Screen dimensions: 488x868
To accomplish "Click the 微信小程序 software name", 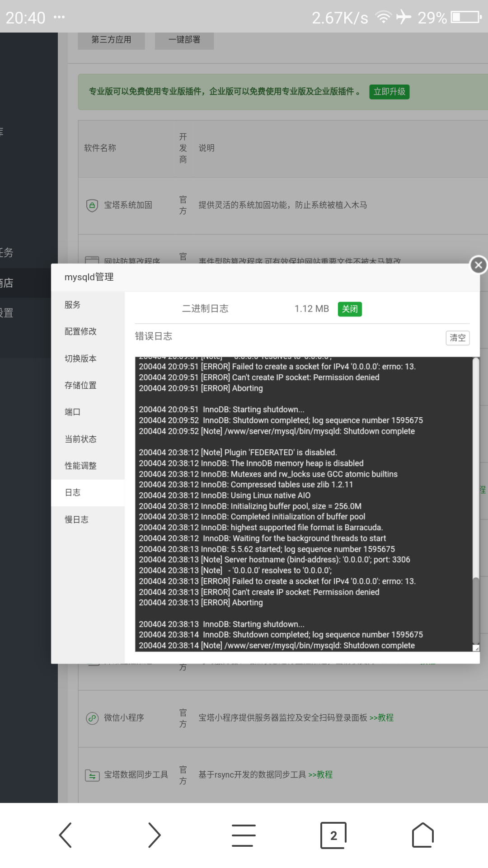I will [124, 717].
